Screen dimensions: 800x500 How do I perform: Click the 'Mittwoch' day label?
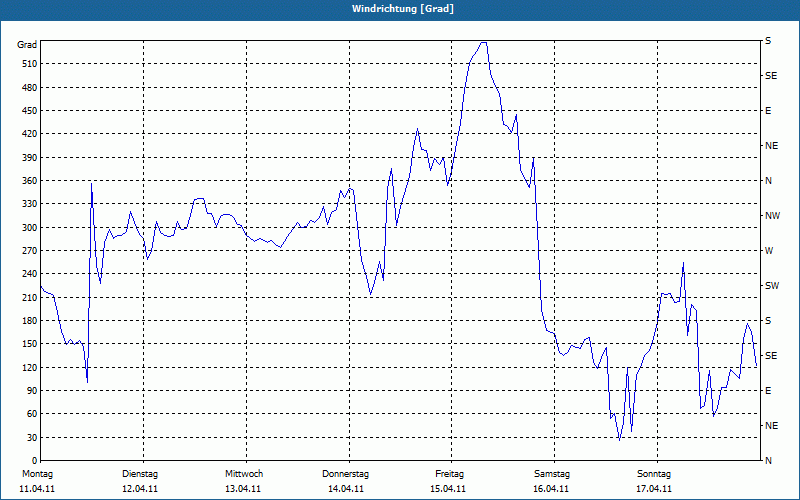pos(244,474)
